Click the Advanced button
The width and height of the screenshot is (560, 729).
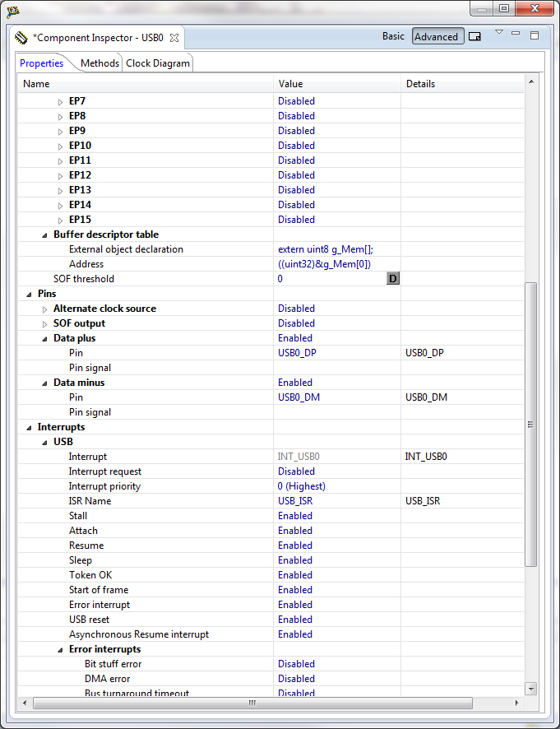click(437, 36)
